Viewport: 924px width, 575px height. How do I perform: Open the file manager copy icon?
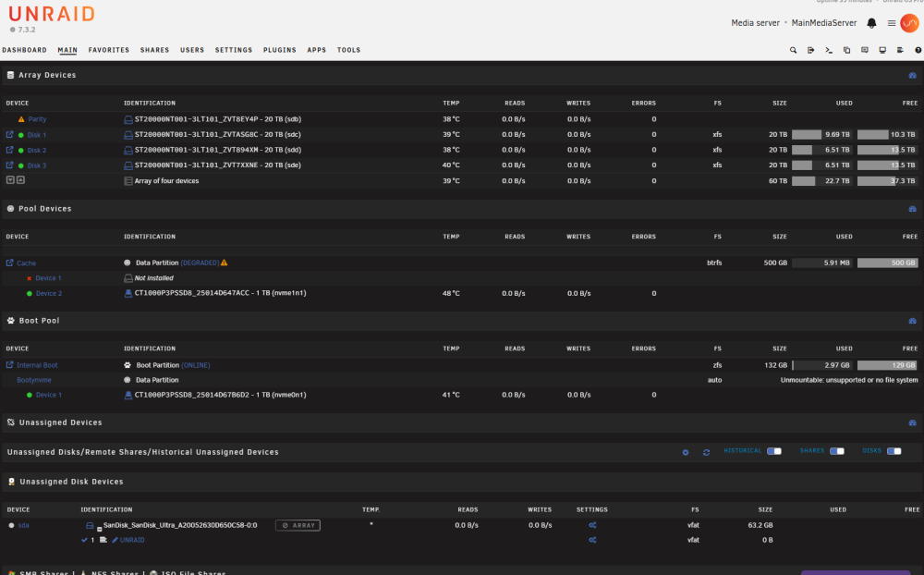click(846, 50)
